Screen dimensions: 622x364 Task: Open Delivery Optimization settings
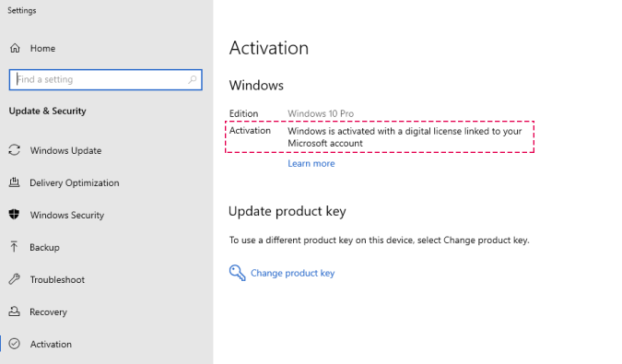75,182
